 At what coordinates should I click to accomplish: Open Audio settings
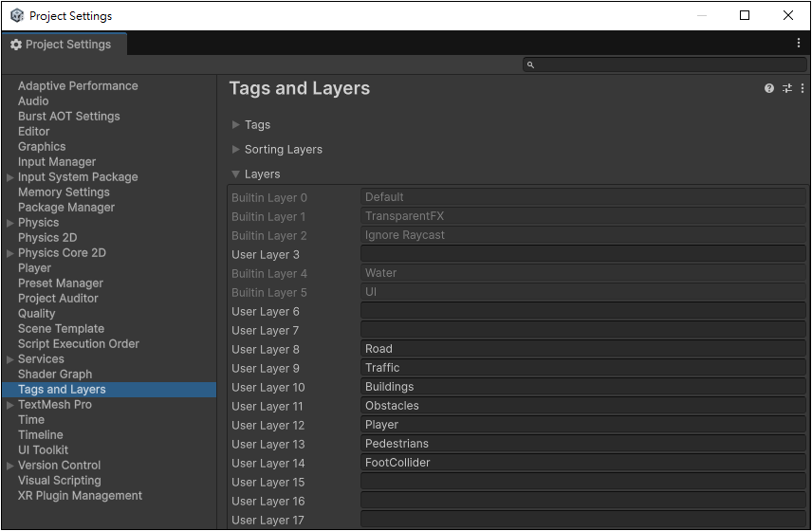coord(33,101)
